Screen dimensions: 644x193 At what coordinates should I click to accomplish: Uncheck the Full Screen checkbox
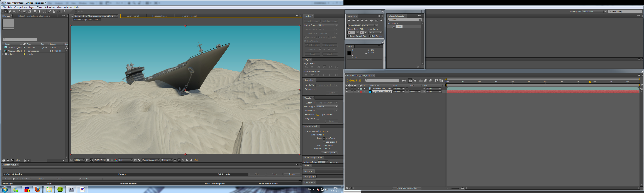point(370,36)
